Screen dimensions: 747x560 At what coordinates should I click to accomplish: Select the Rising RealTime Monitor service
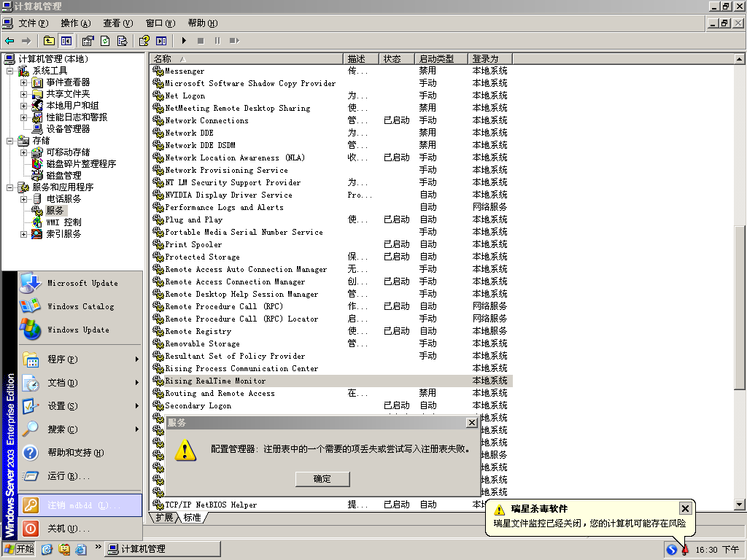coord(331,381)
